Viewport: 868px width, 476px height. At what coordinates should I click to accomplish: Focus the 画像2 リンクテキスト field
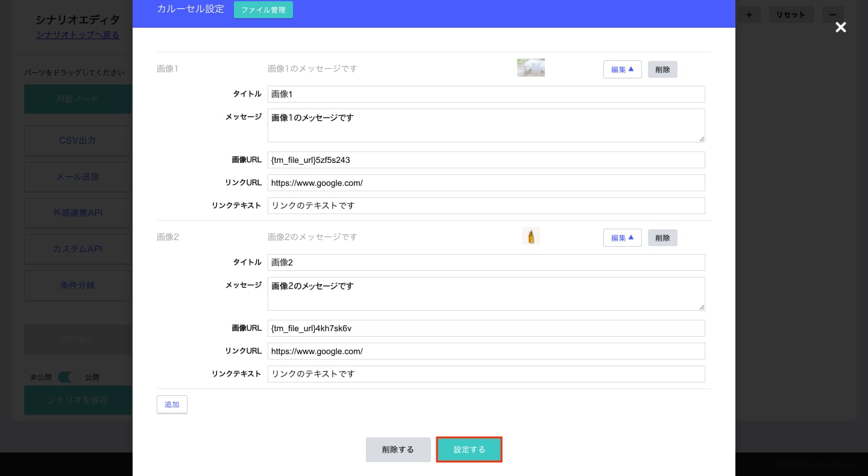(x=486, y=374)
